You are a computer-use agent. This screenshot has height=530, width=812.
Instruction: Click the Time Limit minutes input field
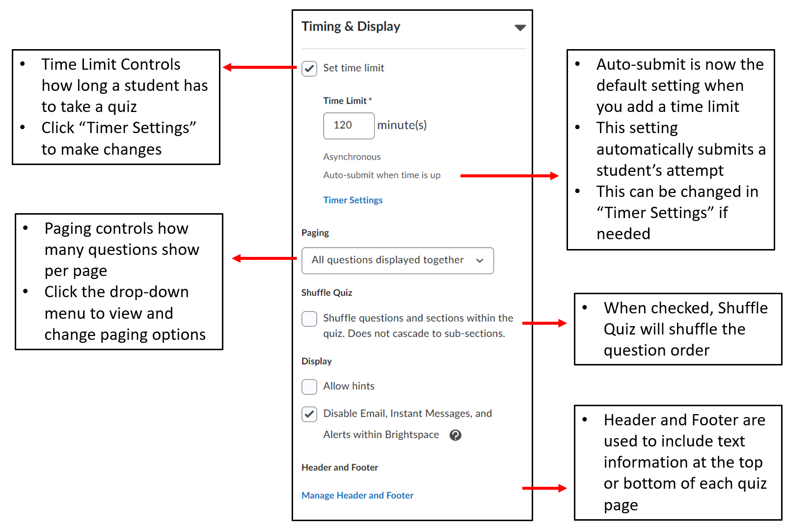point(349,126)
